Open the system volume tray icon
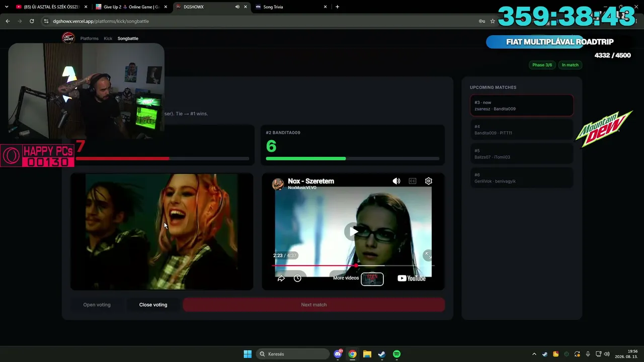 tap(607, 354)
